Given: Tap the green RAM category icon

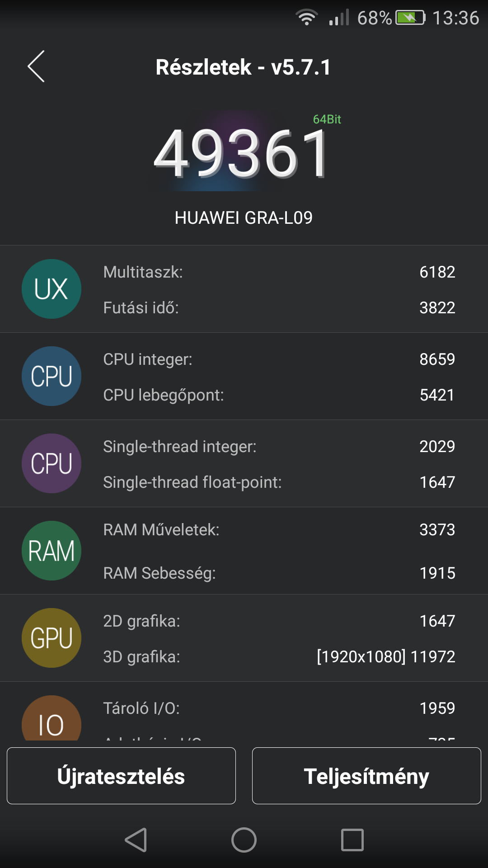Looking at the screenshot, I should 52,551.
